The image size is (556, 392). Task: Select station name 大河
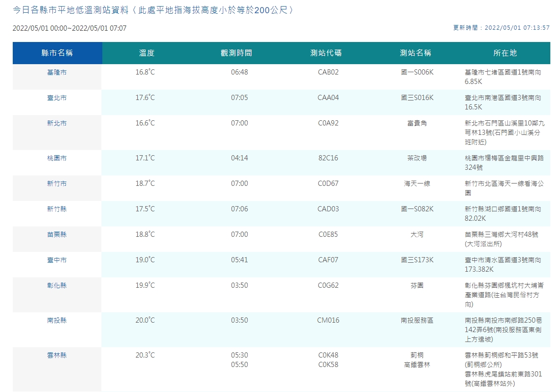[x=417, y=235]
